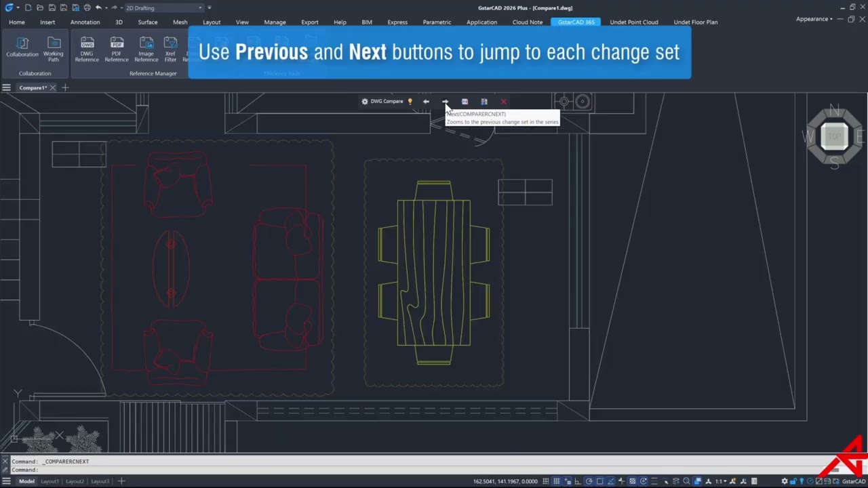Screen dimensions: 868x488
Task: Switch to the Layout ribbon tab
Action: [x=212, y=22]
